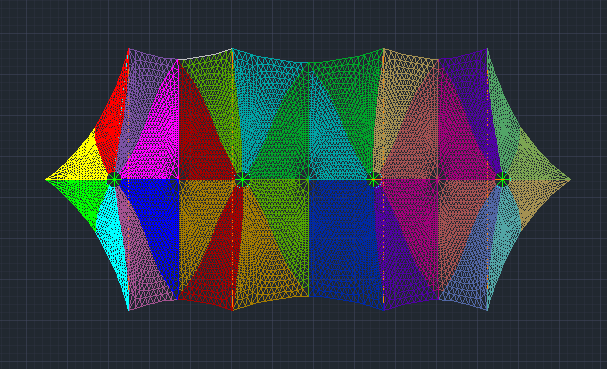Click the leftmost green star node marker
Image resolution: width=607 pixels, height=369 pixels.
[x=114, y=180]
